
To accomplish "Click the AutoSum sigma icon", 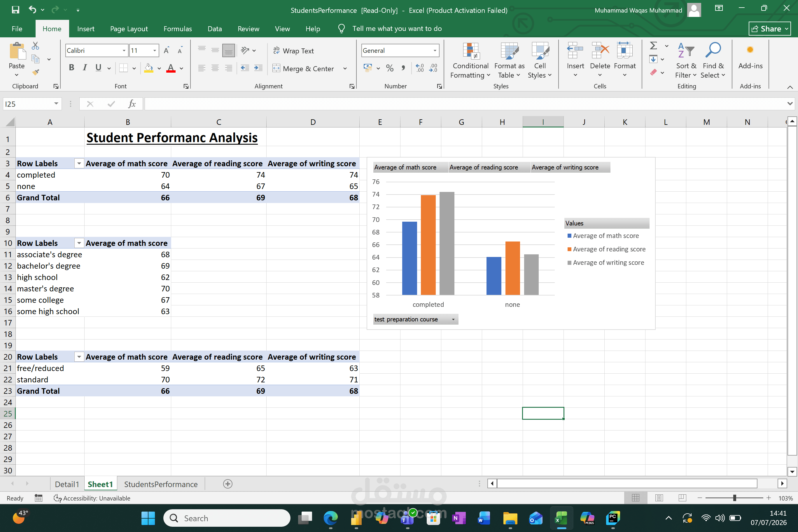I will (x=653, y=45).
